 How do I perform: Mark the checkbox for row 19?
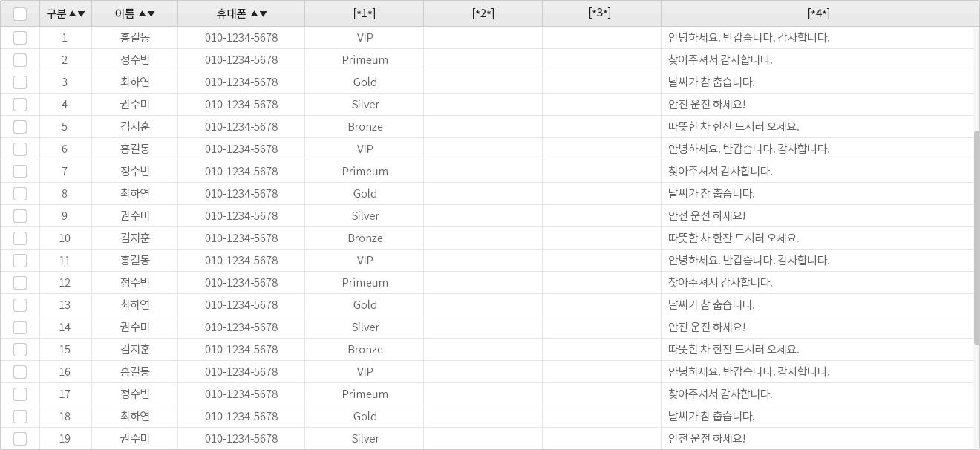point(20,438)
